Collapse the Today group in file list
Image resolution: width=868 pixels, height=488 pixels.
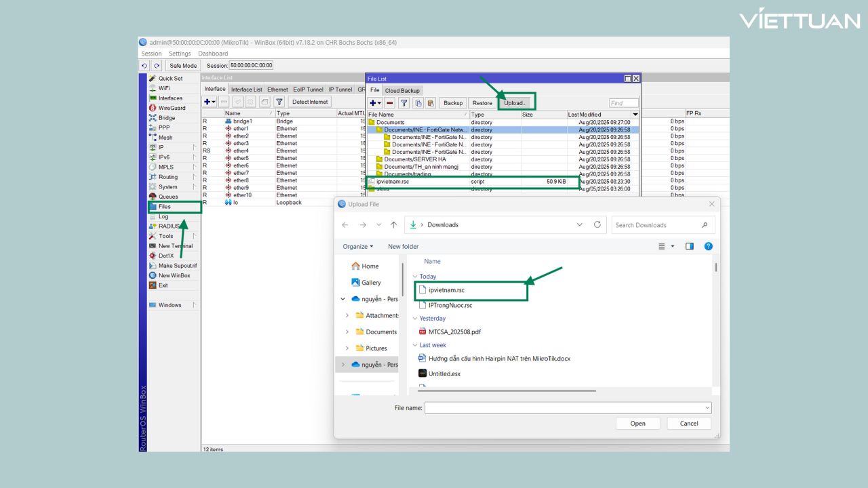point(414,277)
